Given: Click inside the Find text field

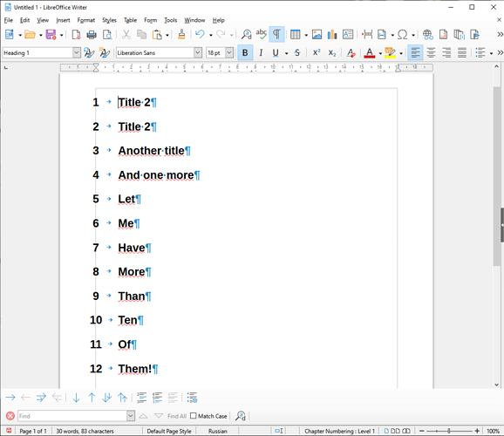Looking at the screenshot, I should (x=72, y=416).
